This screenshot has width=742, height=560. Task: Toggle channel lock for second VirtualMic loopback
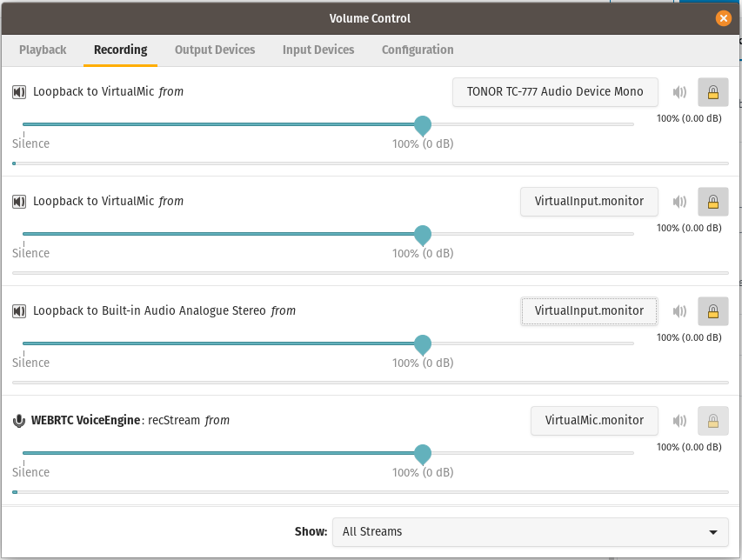pyautogui.click(x=713, y=202)
